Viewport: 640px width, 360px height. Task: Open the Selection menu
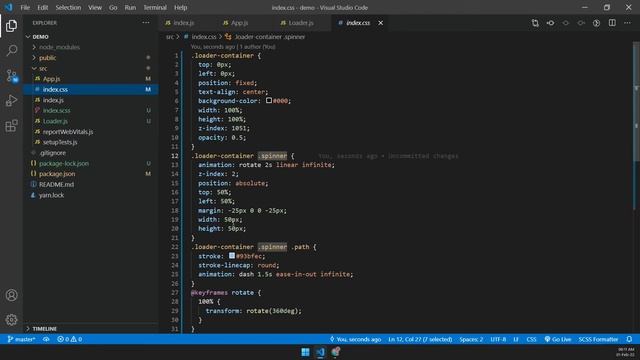click(68, 7)
